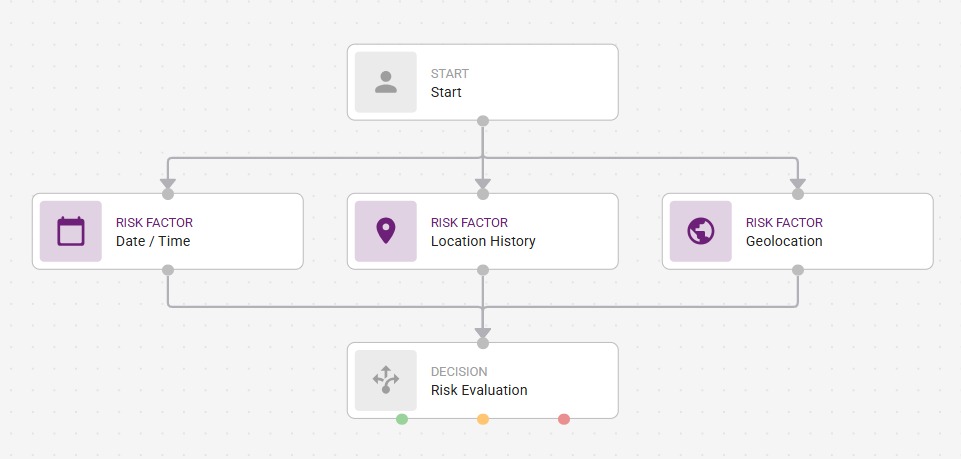Click the Date / Time bottom output connector
This screenshot has height=459, width=961.
tap(168, 270)
